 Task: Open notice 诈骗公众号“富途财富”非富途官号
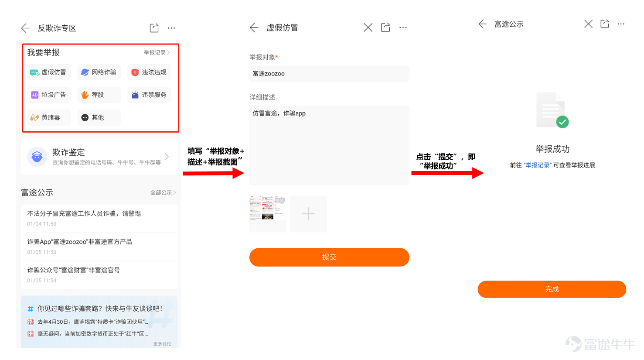point(99,275)
